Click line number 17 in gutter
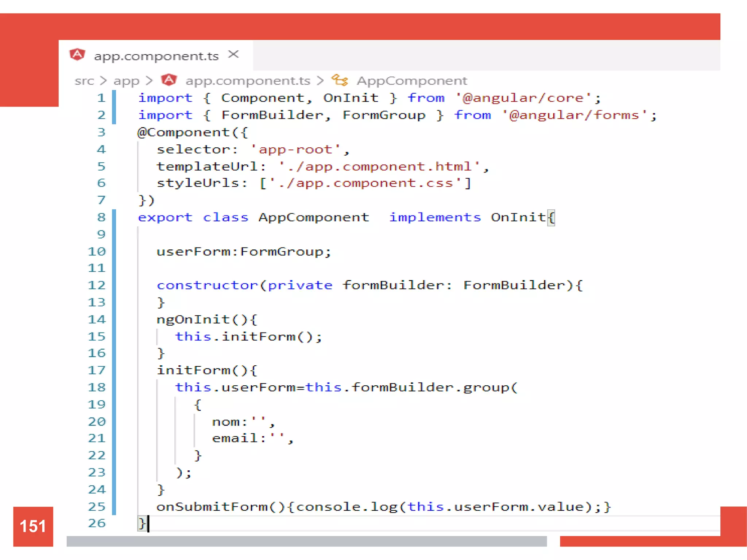Image resolution: width=747 pixels, height=560 pixels. [97, 370]
